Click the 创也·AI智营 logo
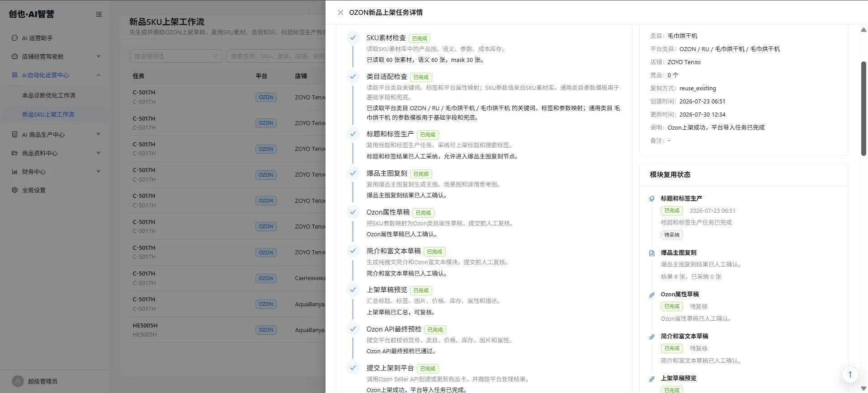 32,14
